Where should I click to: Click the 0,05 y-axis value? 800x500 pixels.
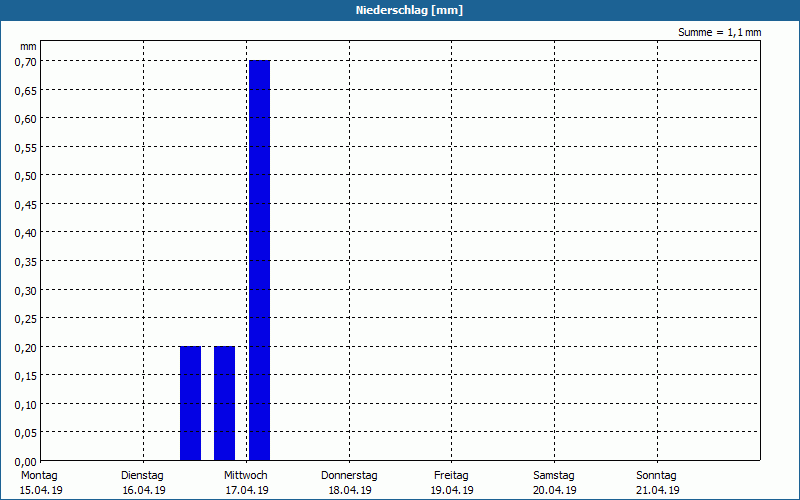26,434
